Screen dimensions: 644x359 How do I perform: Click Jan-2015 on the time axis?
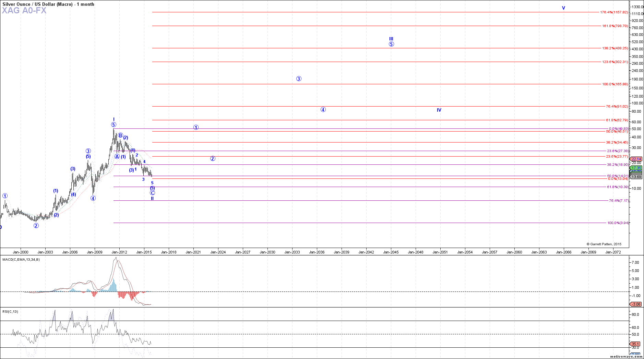pyautogui.click(x=144, y=252)
